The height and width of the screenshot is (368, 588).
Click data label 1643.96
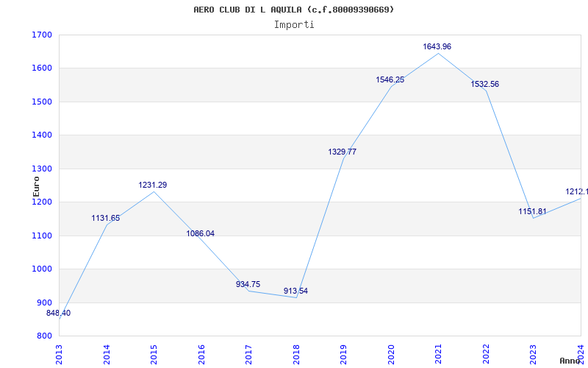click(437, 47)
